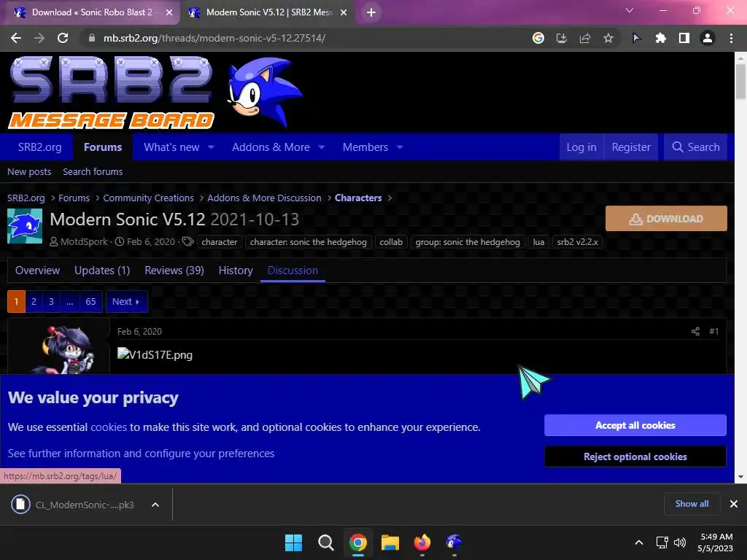The width and height of the screenshot is (747, 560).
Task: Click the Modern Sonic resource thumbnail icon
Action: (x=25, y=226)
